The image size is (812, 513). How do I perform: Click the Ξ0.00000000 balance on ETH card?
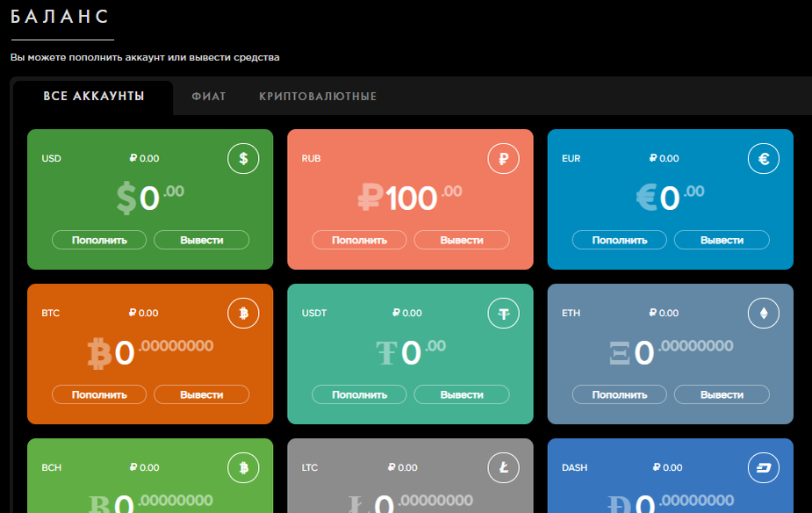point(672,352)
